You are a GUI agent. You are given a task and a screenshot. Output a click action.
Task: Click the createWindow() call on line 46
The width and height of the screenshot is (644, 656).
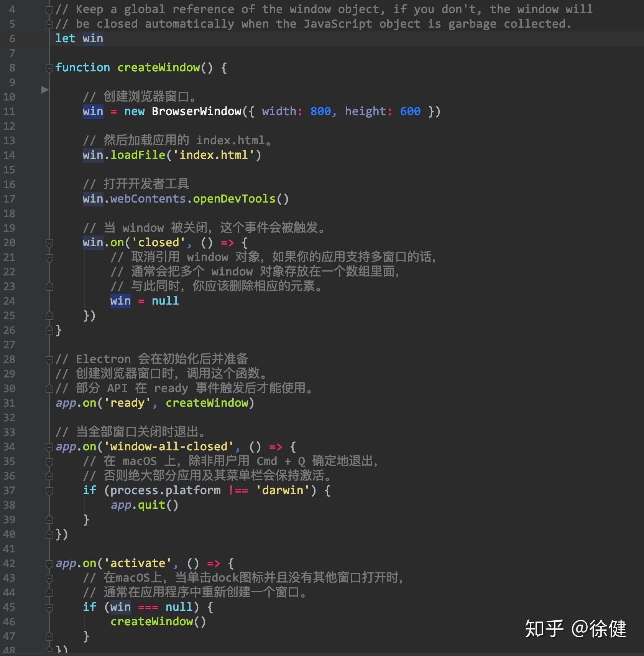coord(157,621)
